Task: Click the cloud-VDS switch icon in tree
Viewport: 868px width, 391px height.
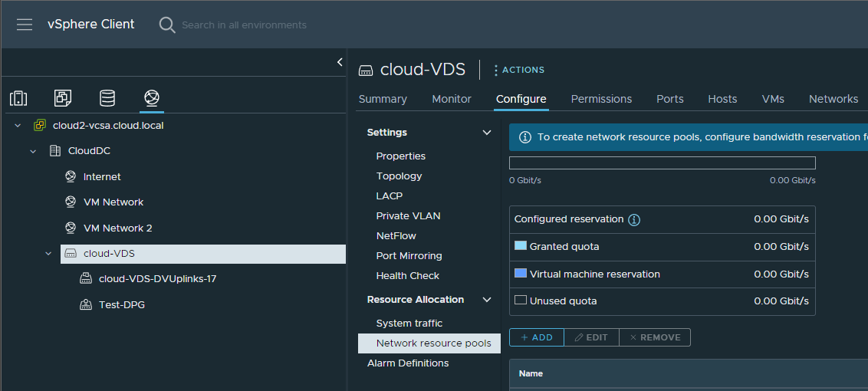Action: coord(71,254)
